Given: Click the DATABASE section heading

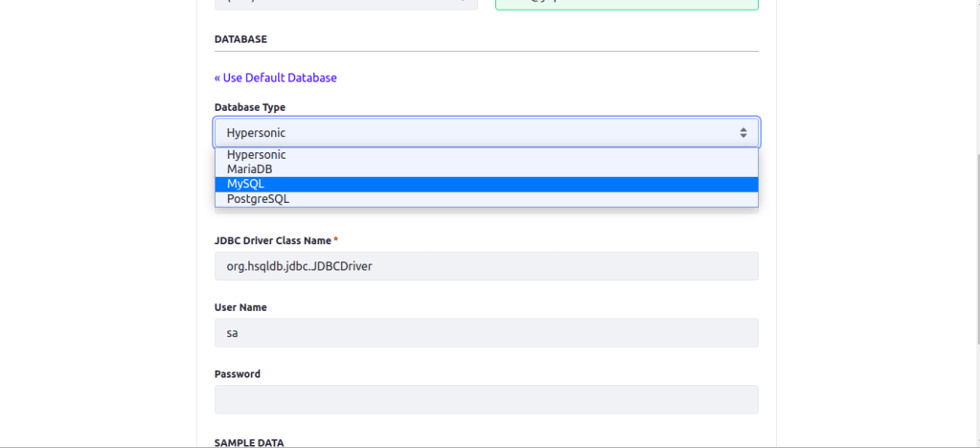Looking at the screenshot, I should [x=240, y=39].
